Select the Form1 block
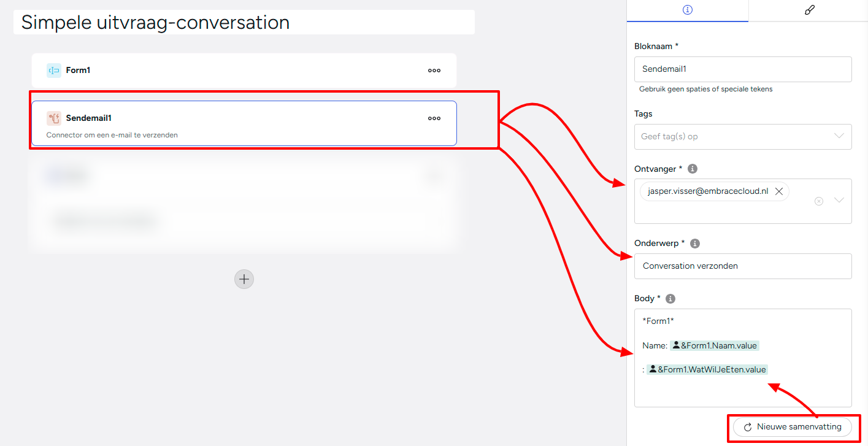Screen dimensions: 868x446 pos(244,71)
